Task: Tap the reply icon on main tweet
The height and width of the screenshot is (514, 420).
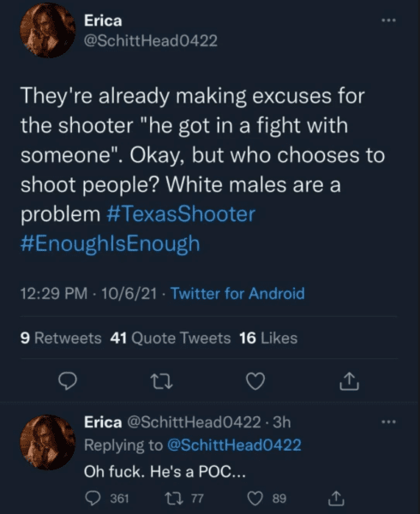Action: [x=68, y=381]
